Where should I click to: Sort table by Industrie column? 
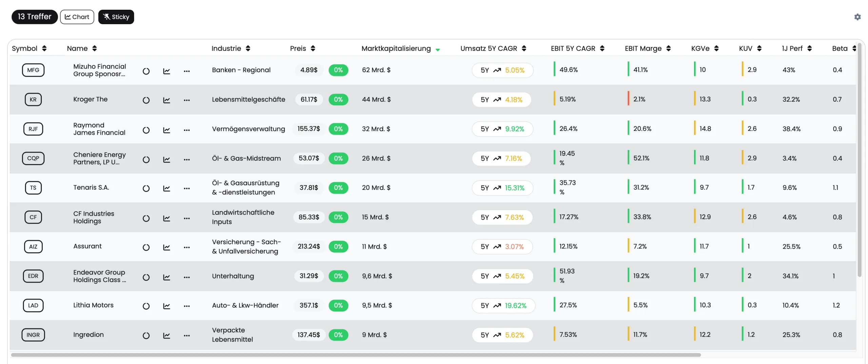[231, 48]
